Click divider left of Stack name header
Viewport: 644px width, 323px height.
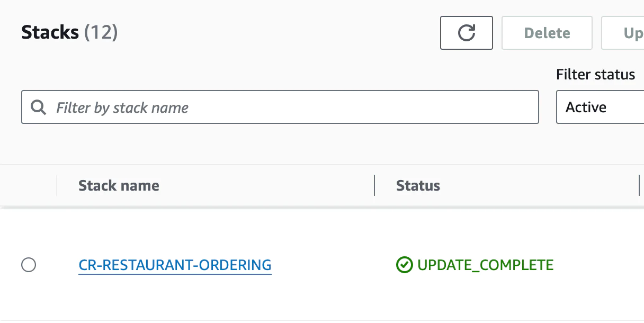(57, 185)
